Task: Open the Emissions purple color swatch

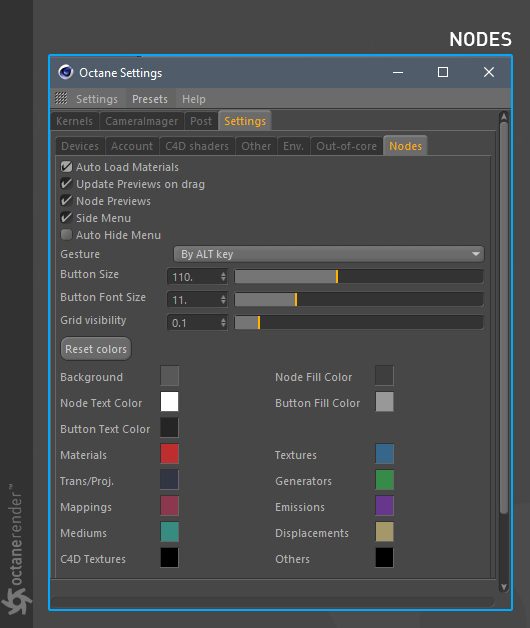Action: 385,506
